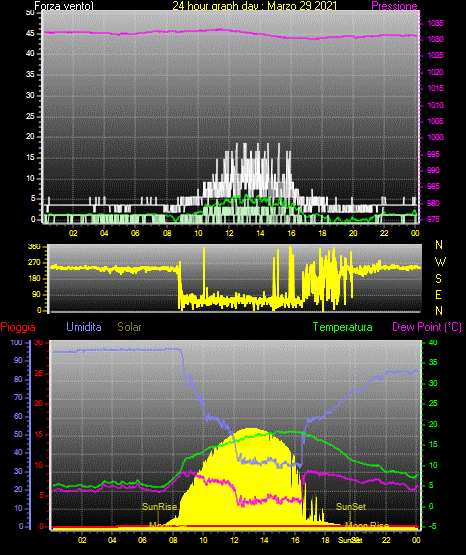Click the Moon Rise marker label

367,525
